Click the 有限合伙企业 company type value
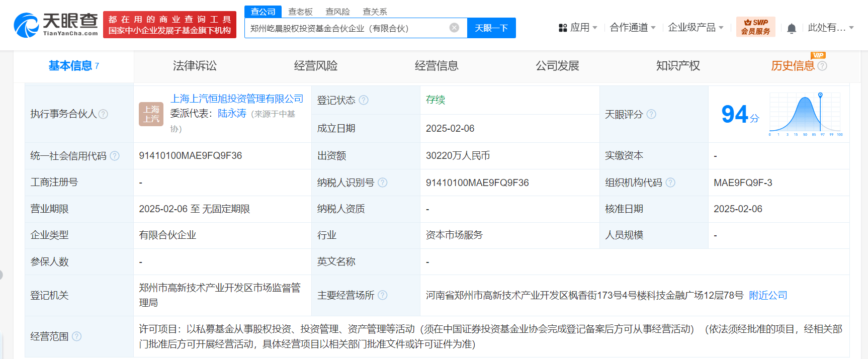The image size is (868, 359). click(x=167, y=235)
